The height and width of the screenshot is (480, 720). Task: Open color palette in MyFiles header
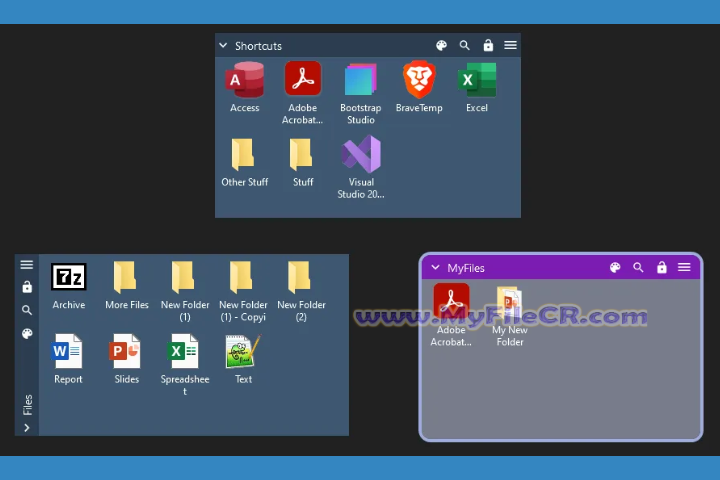(x=615, y=267)
